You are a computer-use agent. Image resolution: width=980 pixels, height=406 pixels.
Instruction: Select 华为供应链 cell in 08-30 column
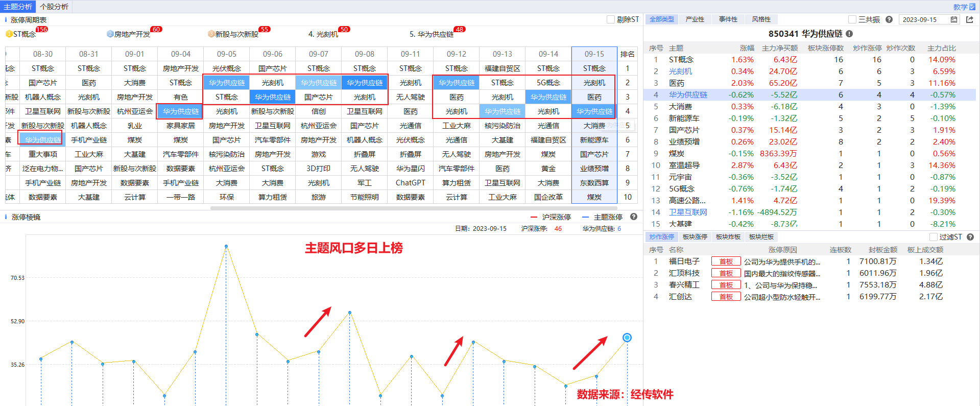pos(43,140)
